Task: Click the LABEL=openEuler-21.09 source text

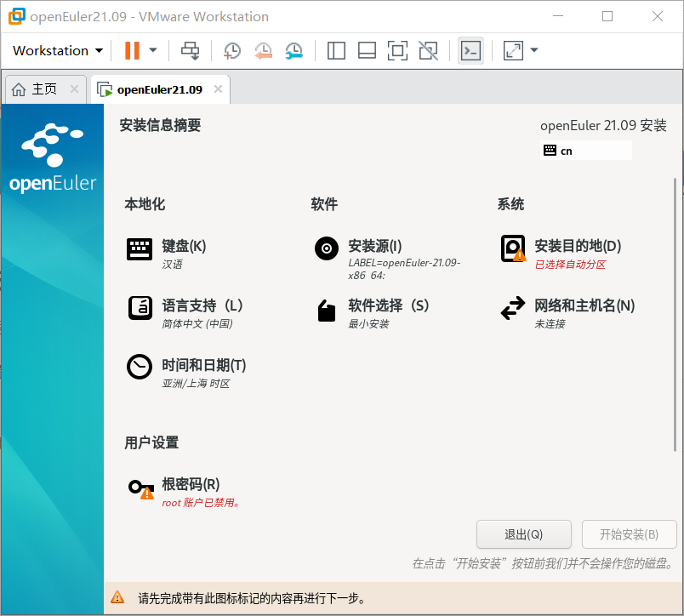Action: (404, 269)
